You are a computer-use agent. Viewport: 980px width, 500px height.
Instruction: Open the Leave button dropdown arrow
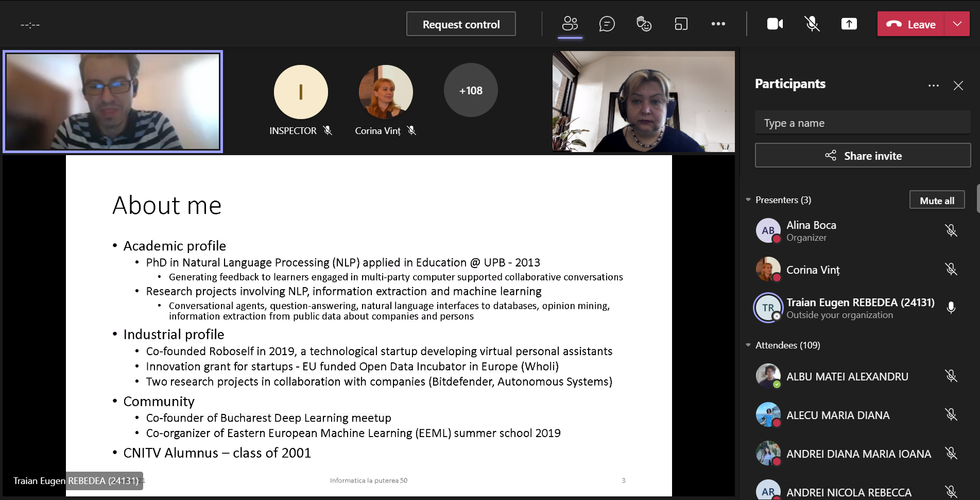tap(957, 24)
